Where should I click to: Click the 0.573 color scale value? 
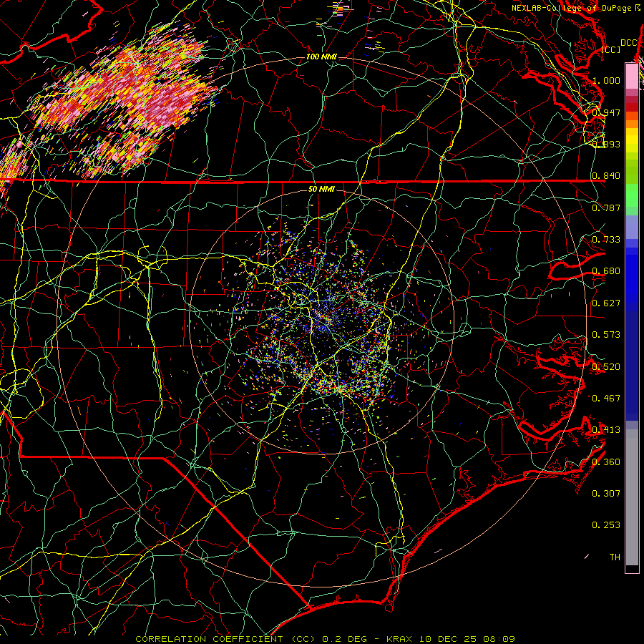606,334
